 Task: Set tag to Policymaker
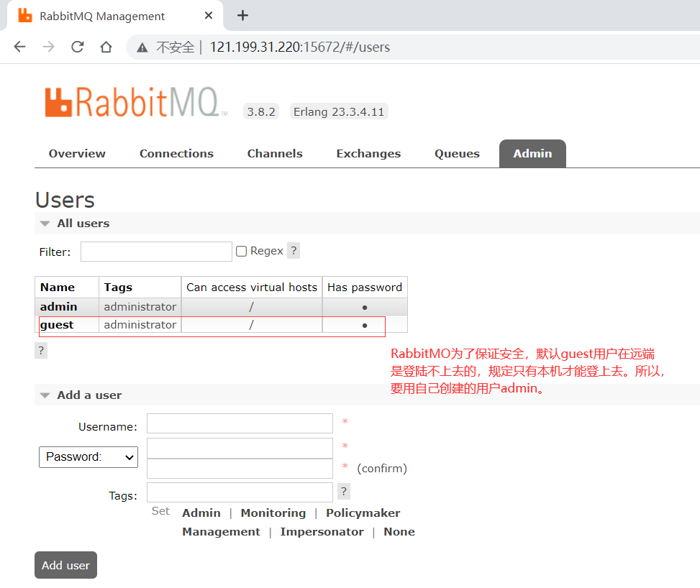[363, 513]
